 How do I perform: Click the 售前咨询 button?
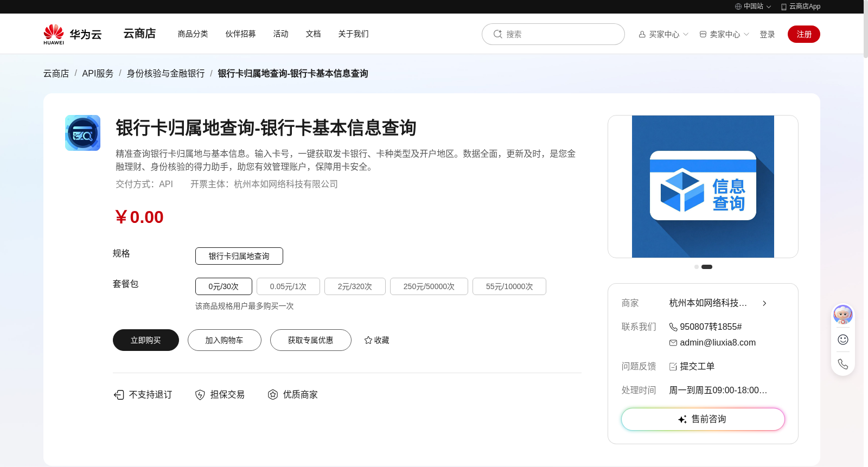click(x=703, y=419)
